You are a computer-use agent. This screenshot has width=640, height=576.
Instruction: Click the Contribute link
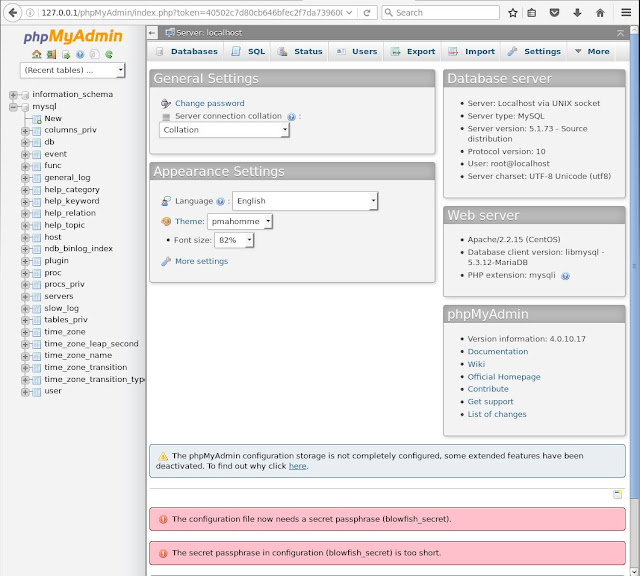(488, 389)
